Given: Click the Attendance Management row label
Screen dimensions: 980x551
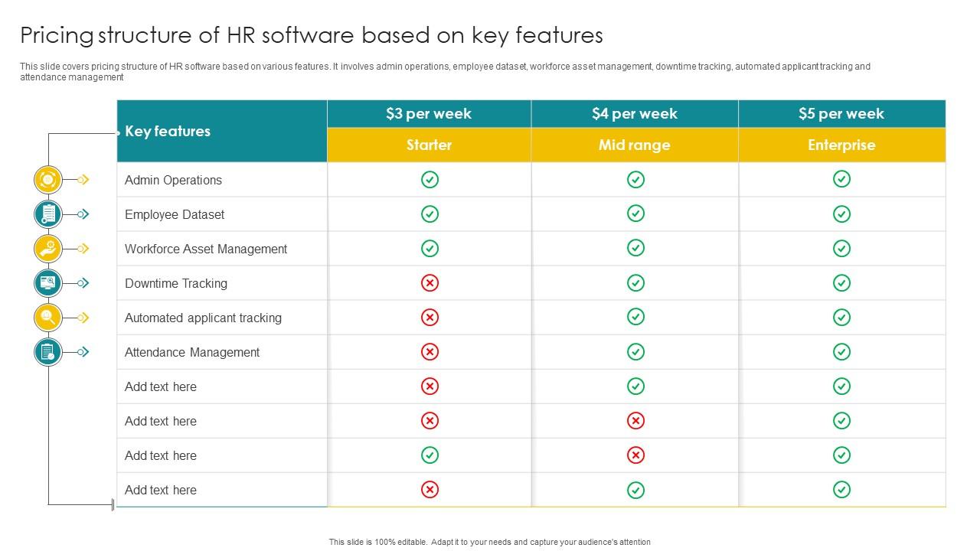Looking at the screenshot, I should pos(192,353).
